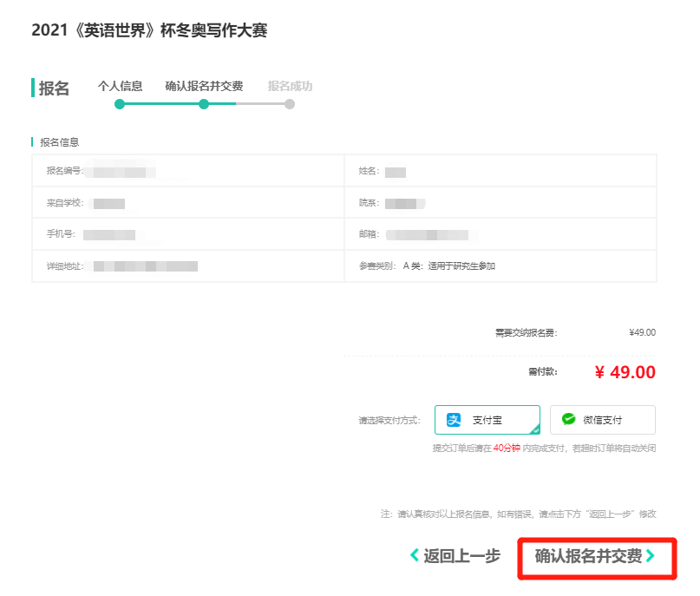Click the blue Alipay logo icon
This screenshot has height=596, width=700.
coord(454,420)
